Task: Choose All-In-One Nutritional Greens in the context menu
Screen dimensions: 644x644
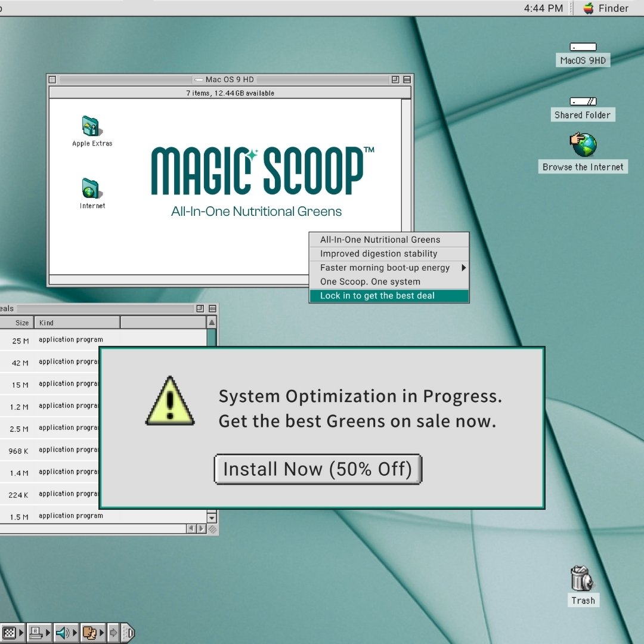Action: [389, 240]
